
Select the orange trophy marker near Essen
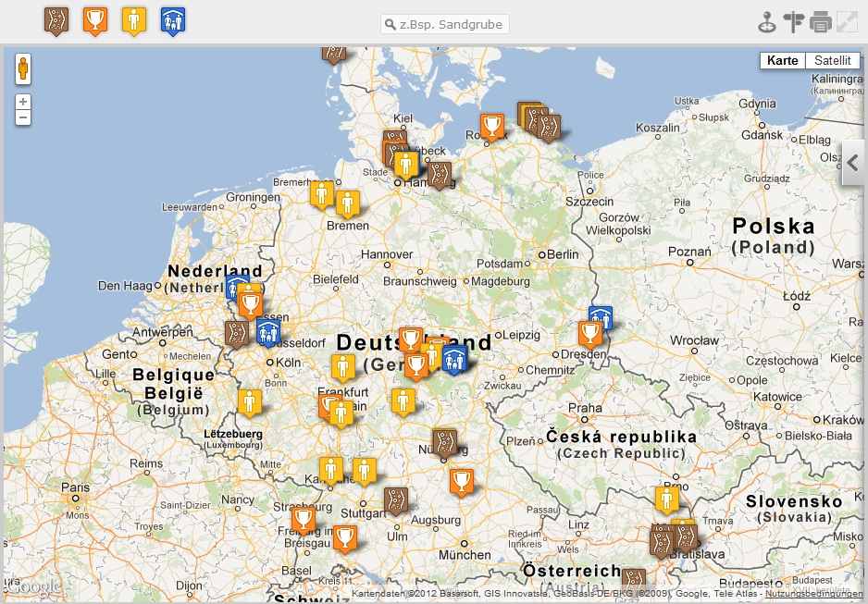(250, 304)
